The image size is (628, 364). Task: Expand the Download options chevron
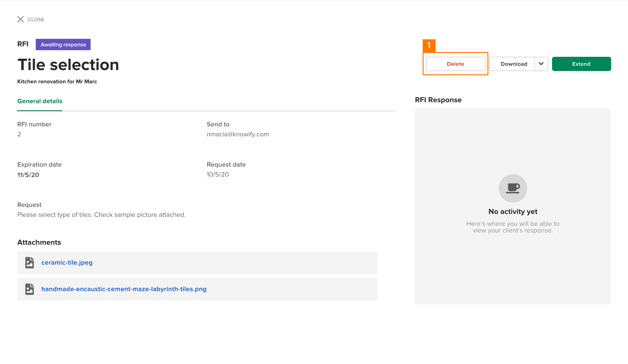(541, 64)
